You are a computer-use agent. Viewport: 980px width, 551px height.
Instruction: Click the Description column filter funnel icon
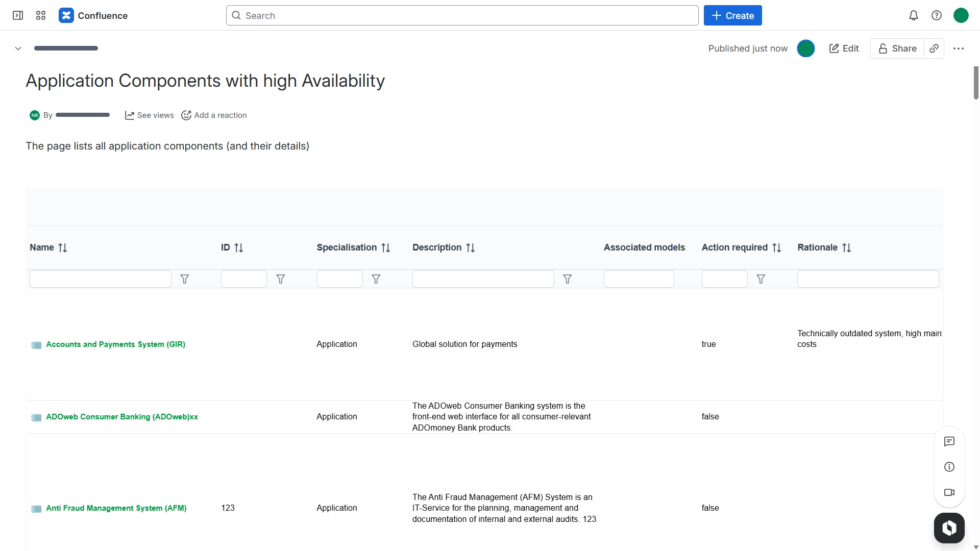coord(567,279)
